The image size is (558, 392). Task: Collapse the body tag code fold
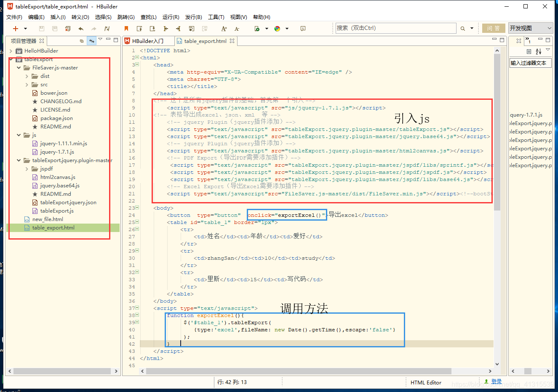point(137,208)
